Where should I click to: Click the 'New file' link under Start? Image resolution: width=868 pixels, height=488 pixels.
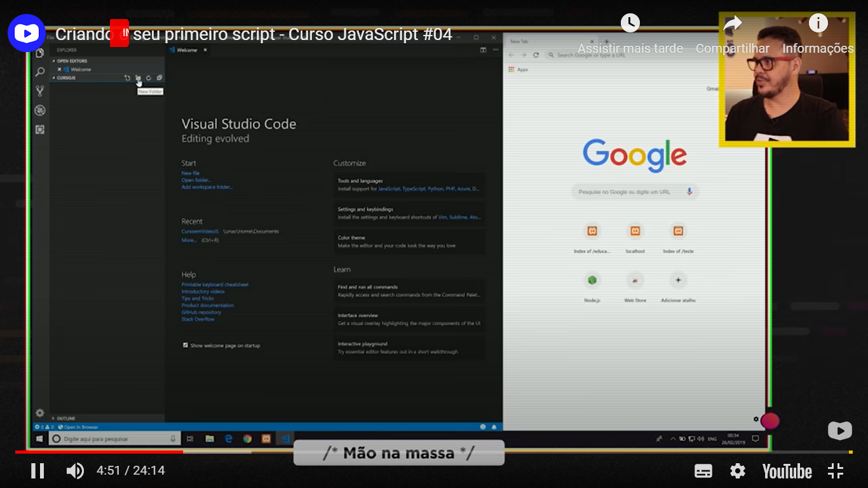coord(191,173)
